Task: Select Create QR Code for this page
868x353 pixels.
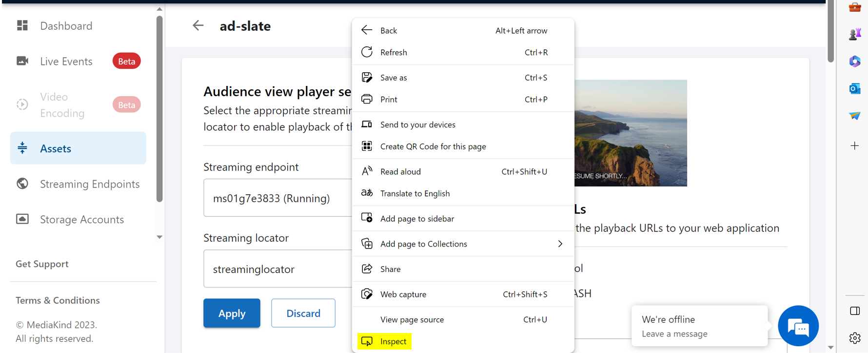Action: click(463, 146)
